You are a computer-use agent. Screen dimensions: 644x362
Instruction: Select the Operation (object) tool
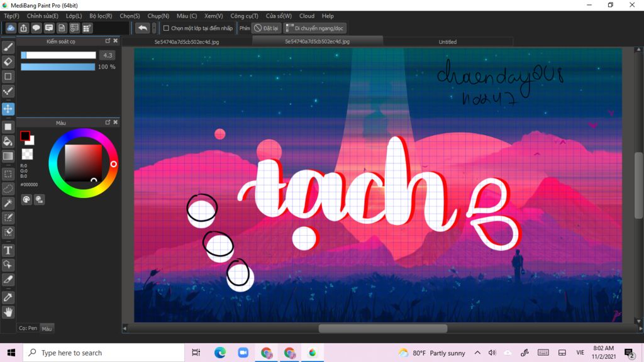pos(8,265)
